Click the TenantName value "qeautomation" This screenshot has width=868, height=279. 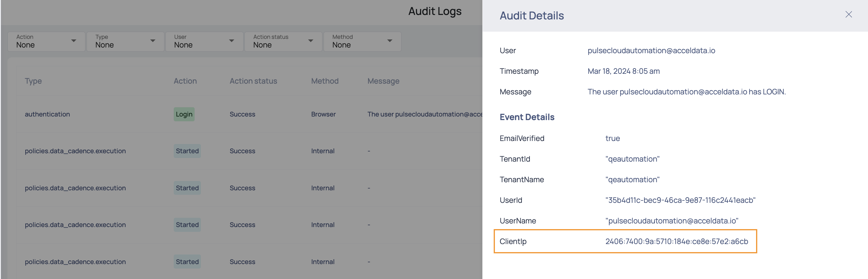(632, 180)
